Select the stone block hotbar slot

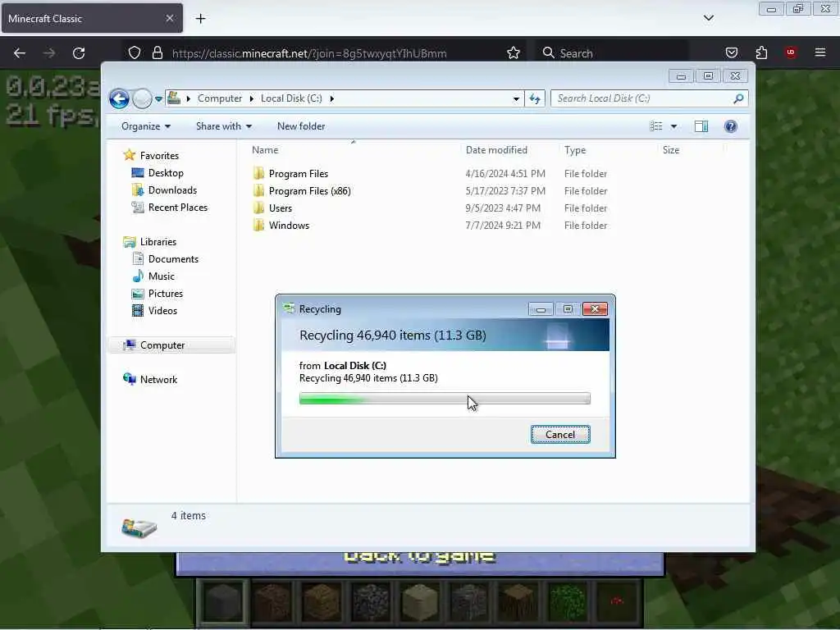tap(221, 602)
